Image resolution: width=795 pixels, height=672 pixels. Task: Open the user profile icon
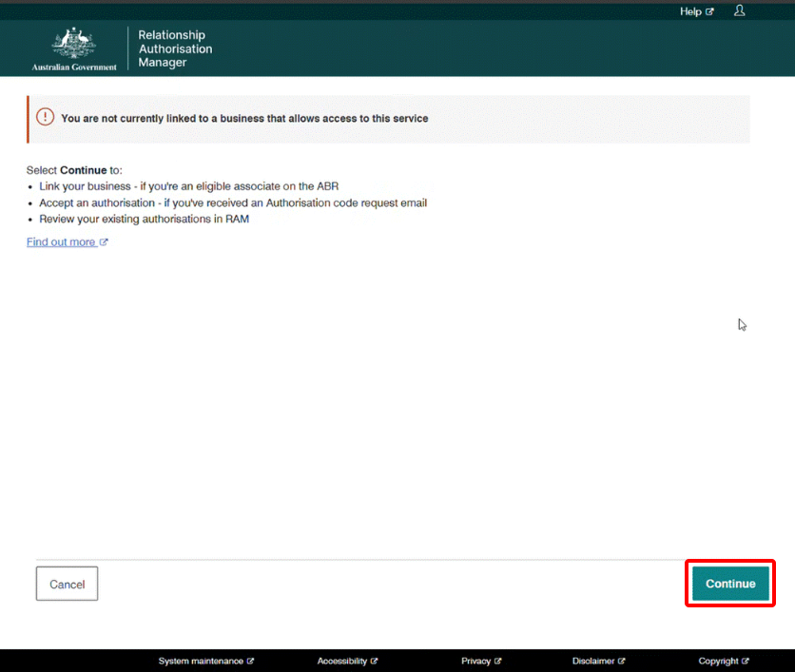740,11
